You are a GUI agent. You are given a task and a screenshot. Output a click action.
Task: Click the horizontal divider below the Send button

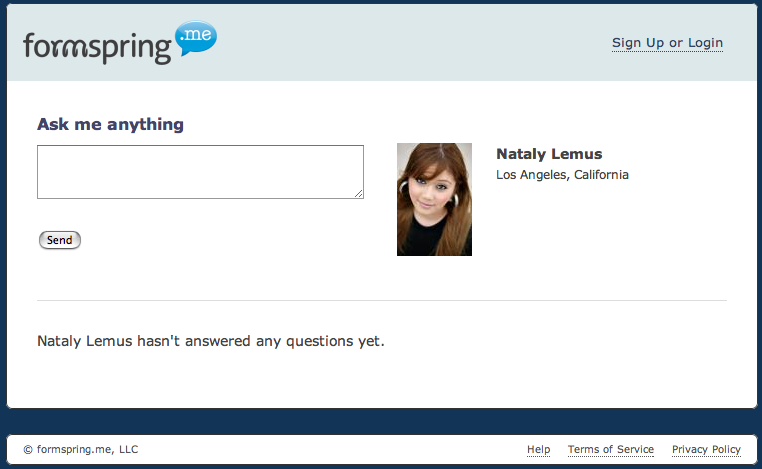(380, 300)
